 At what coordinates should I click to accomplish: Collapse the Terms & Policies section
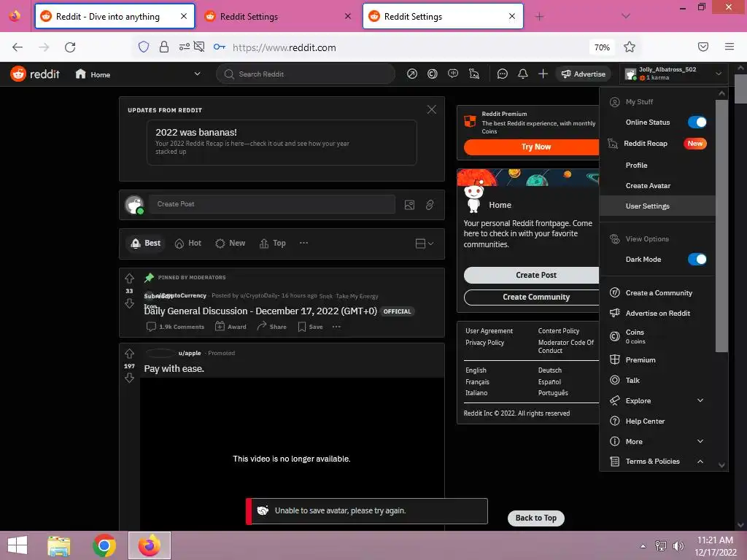coord(700,462)
